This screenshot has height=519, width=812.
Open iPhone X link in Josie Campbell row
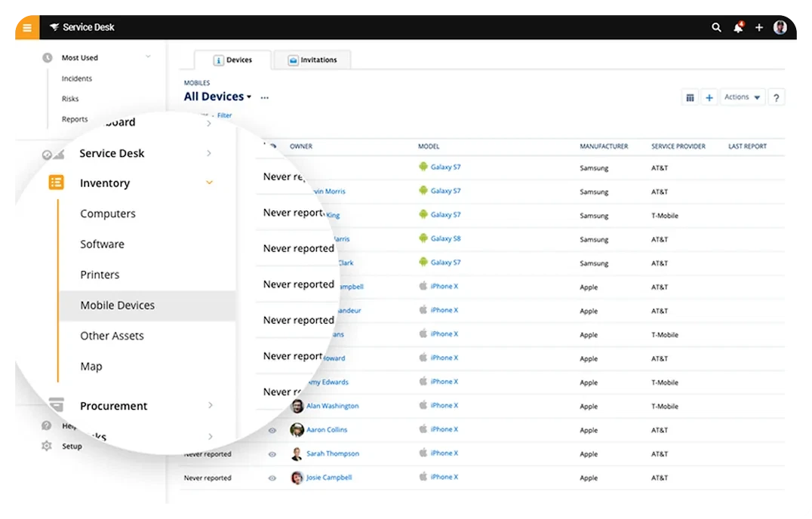(444, 477)
